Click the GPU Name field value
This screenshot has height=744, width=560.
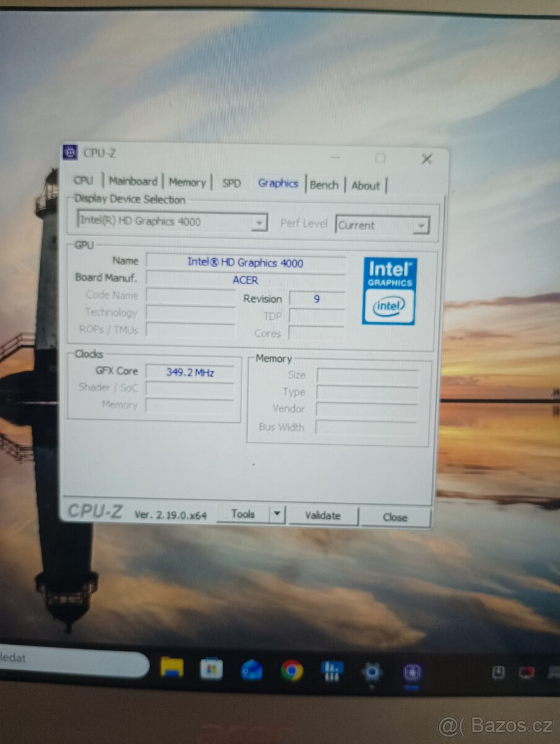coord(245,263)
